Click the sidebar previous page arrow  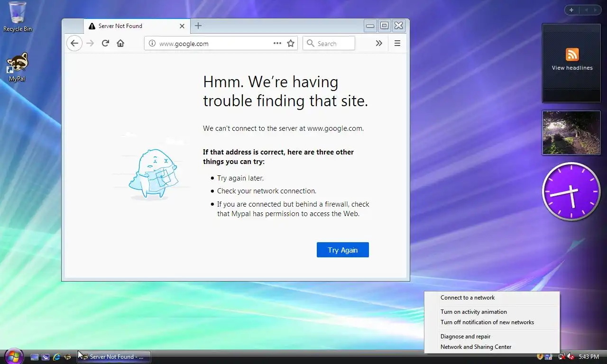pos(586,10)
